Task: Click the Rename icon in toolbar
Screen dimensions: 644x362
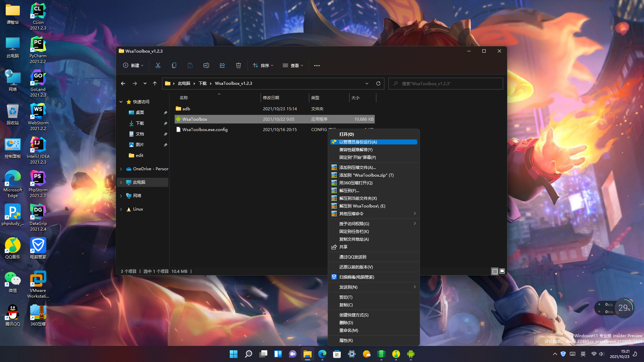Action: pyautogui.click(x=206, y=65)
